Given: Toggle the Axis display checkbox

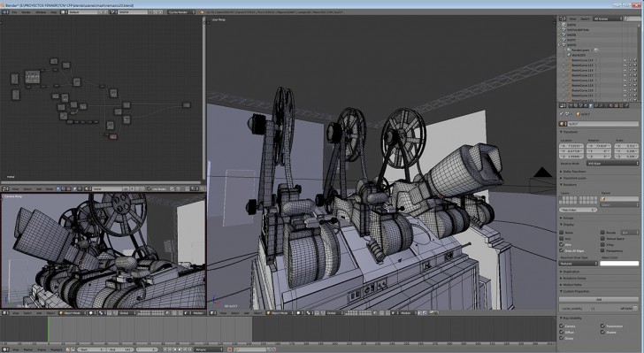Looking at the screenshot, I should coord(562,238).
